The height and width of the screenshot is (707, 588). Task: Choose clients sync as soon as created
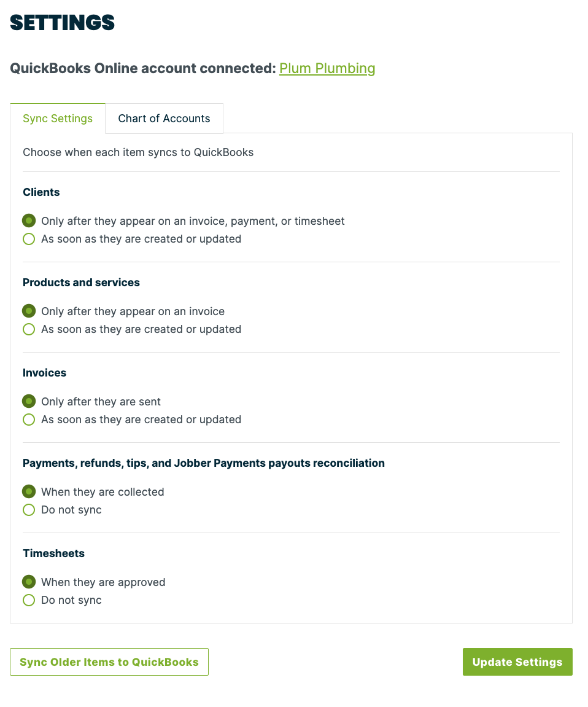click(29, 239)
